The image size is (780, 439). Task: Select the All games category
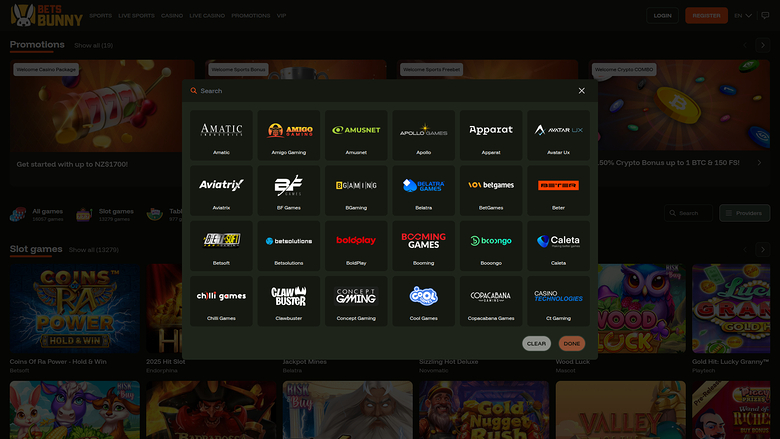[37, 214]
